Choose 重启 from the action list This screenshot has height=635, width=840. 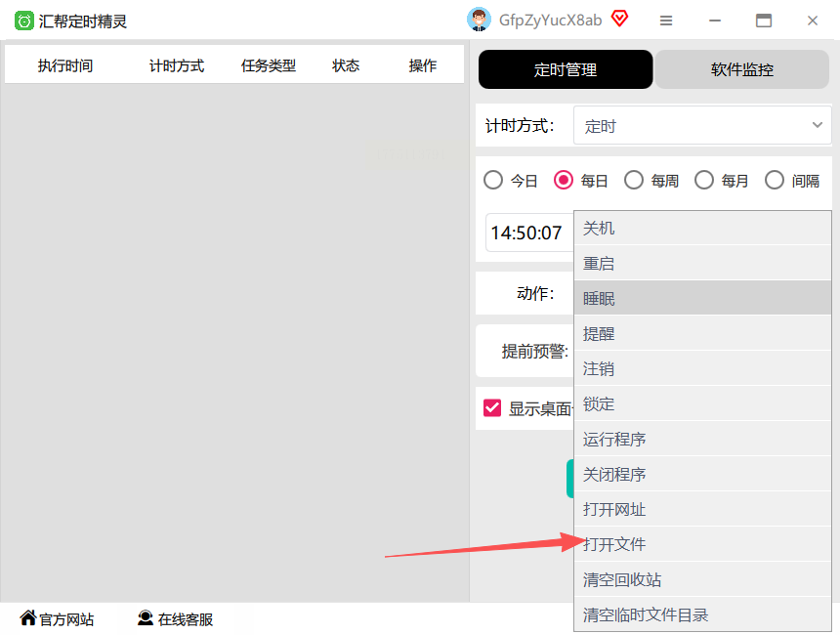[x=702, y=263]
